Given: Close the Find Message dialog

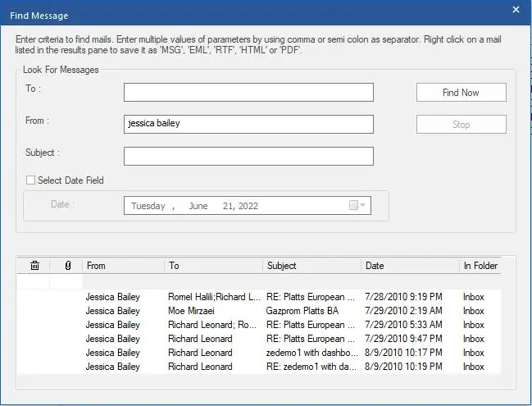Looking at the screenshot, I should click(516, 10).
